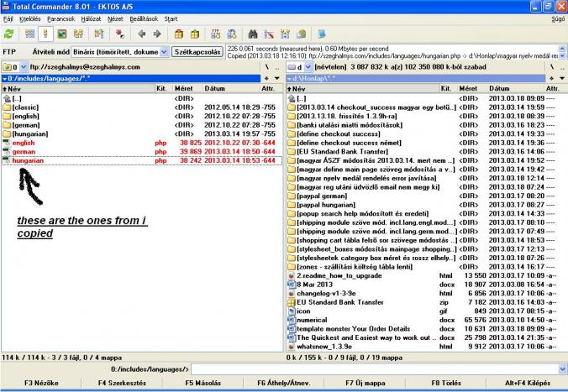This screenshot has height=392, width=568.
Task: Click the F4 Szerkesztés button
Action: [x=122, y=383]
